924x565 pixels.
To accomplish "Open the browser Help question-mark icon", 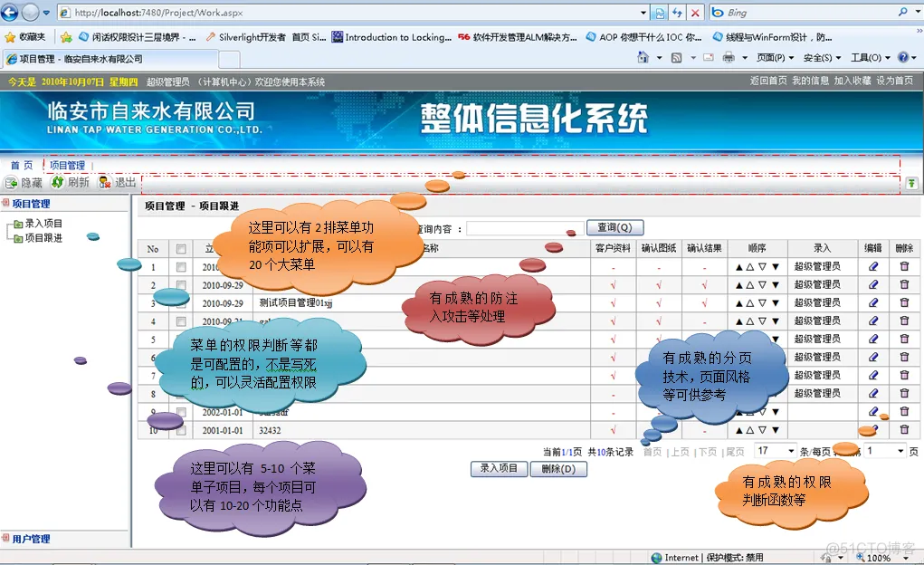I will click(x=903, y=57).
